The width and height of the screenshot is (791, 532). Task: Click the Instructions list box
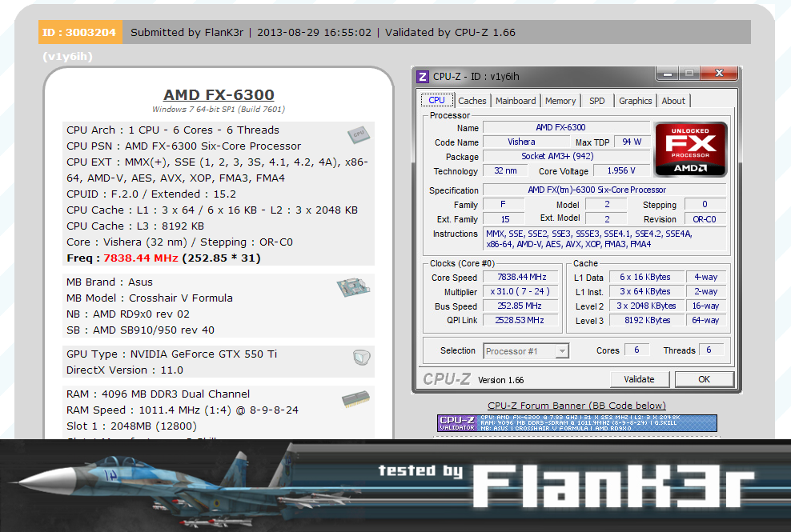tap(604, 239)
